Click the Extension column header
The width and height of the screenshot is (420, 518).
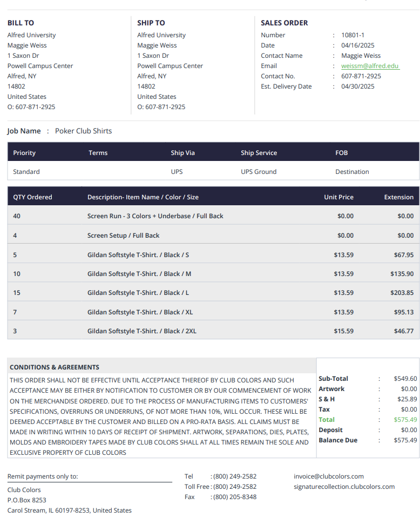[x=398, y=197]
